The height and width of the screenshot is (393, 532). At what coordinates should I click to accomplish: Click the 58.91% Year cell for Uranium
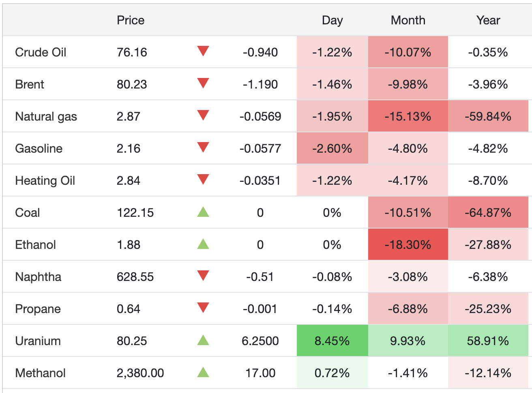pyautogui.click(x=488, y=341)
